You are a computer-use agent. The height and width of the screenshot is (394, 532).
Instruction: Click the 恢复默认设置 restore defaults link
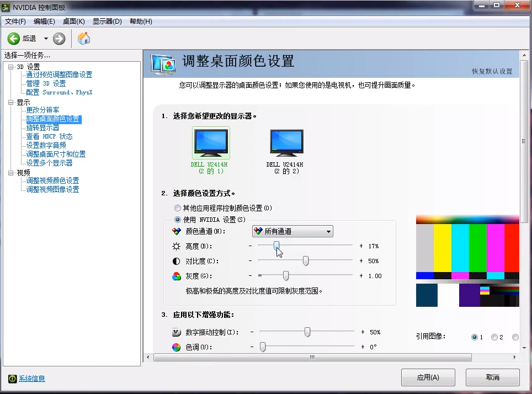492,71
